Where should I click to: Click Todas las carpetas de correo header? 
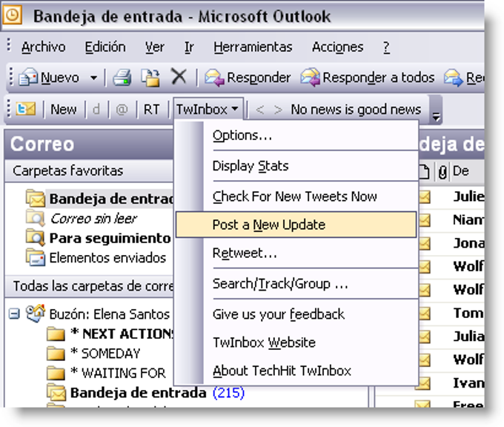tap(89, 286)
